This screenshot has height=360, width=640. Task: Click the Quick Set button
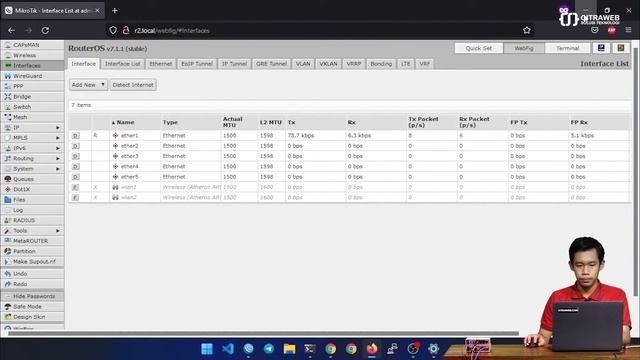click(478, 48)
